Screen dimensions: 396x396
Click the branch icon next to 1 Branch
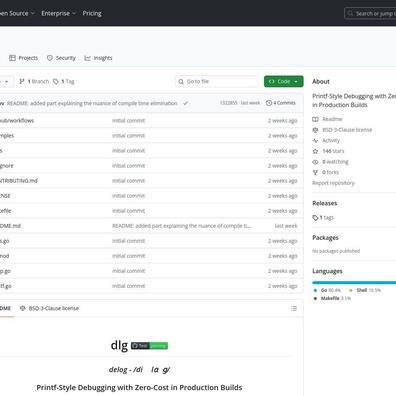(x=22, y=81)
